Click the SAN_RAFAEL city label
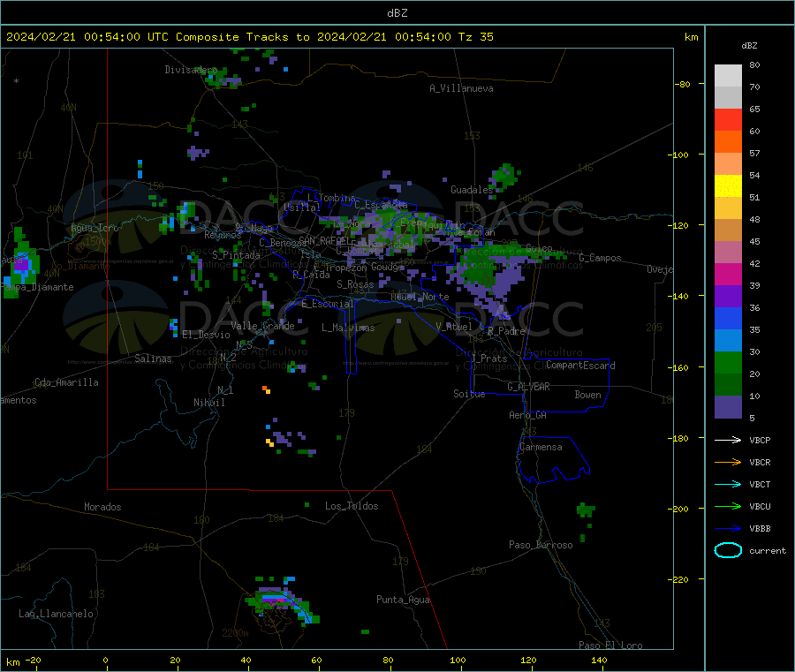This screenshot has height=672, width=795. pyautogui.click(x=323, y=240)
